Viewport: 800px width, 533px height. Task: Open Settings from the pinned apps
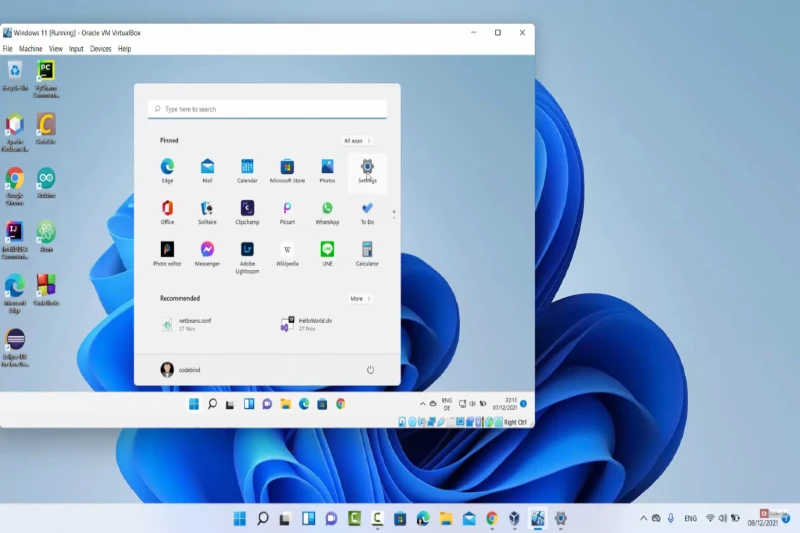tap(367, 171)
